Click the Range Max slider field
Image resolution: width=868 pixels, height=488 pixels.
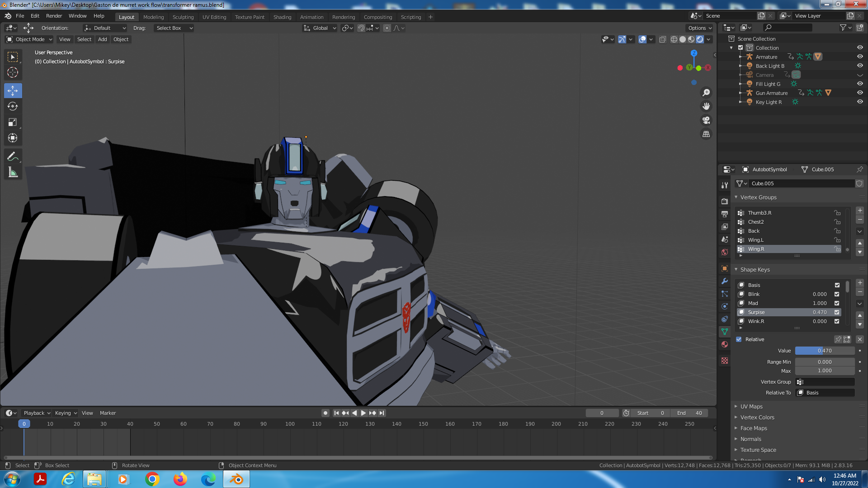(x=825, y=371)
